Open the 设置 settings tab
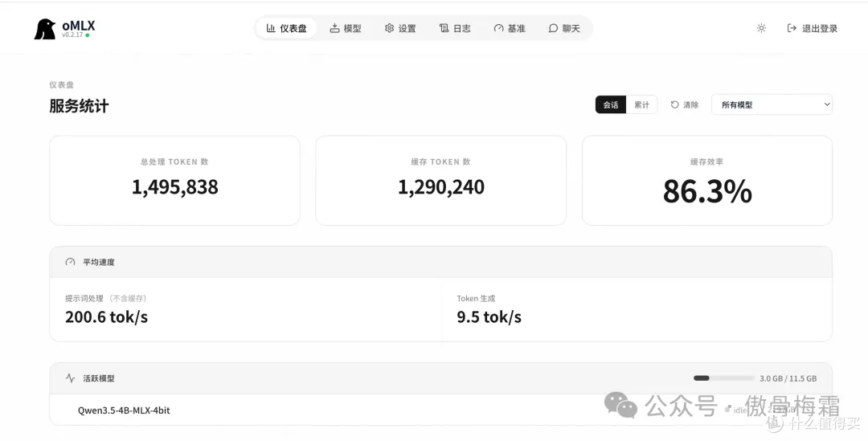 [400, 28]
